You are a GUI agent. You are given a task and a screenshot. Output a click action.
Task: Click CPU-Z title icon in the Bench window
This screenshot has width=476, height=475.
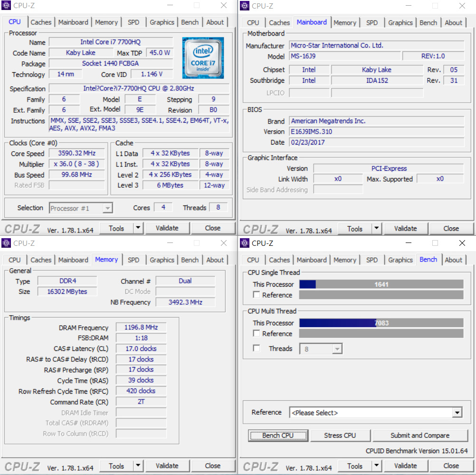(x=245, y=243)
